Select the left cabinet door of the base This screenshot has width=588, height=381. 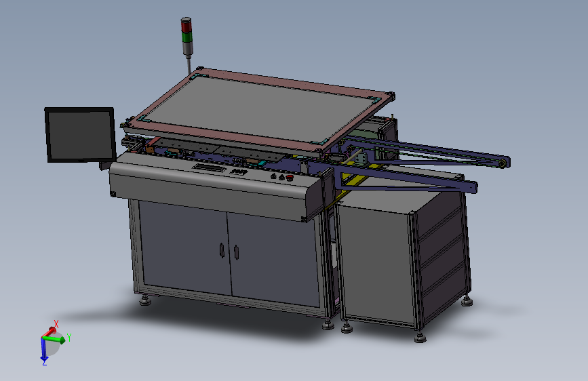tap(185, 248)
